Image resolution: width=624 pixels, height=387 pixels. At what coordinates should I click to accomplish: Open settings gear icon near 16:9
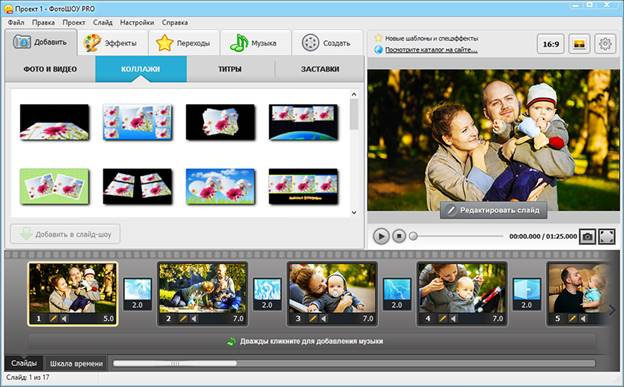pos(605,44)
